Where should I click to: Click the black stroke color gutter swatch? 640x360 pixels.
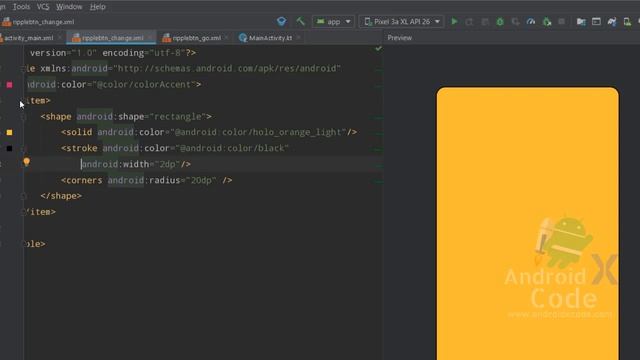pos(9,148)
